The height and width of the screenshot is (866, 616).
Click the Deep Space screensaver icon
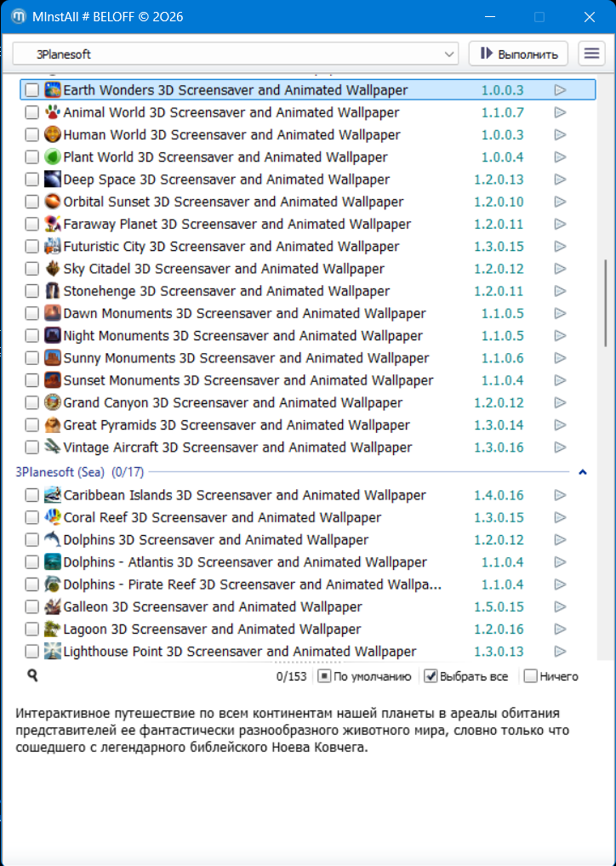point(53,179)
